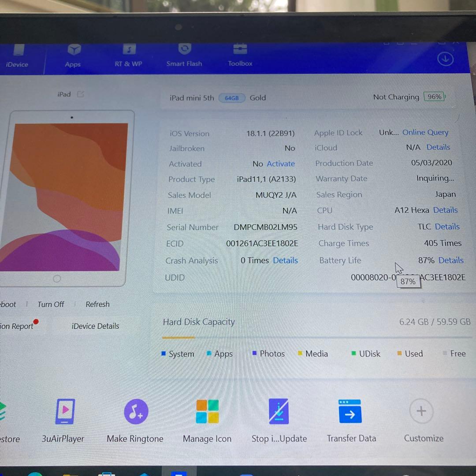Click the download arrow at top right

(445, 58)
